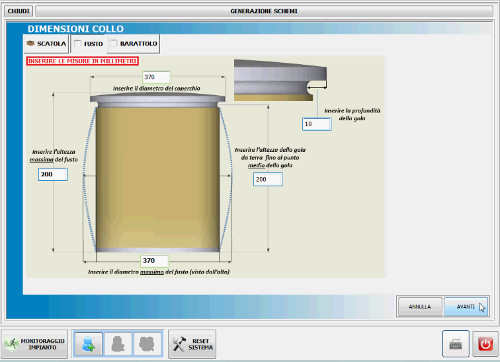Click the groove height input field
500x362 pixels.
[x=268, y=179]
